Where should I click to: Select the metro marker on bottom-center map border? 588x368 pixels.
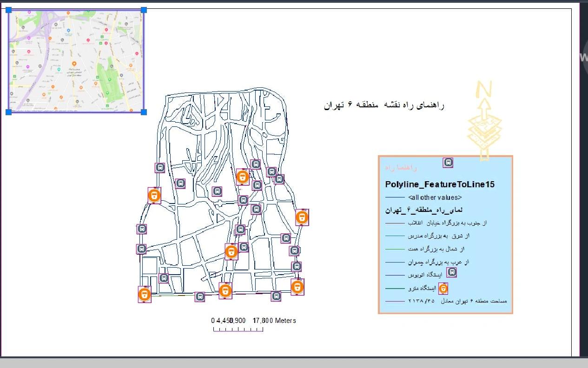pyautogui.click(x=225, y=291)
